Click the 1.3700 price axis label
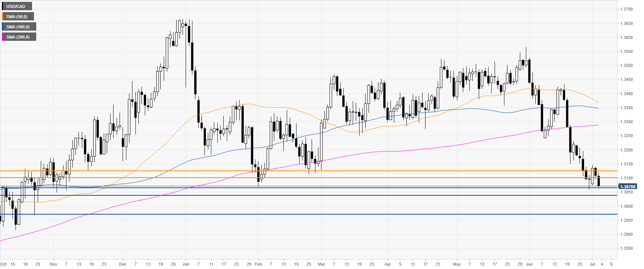 [x=627, y=9]
